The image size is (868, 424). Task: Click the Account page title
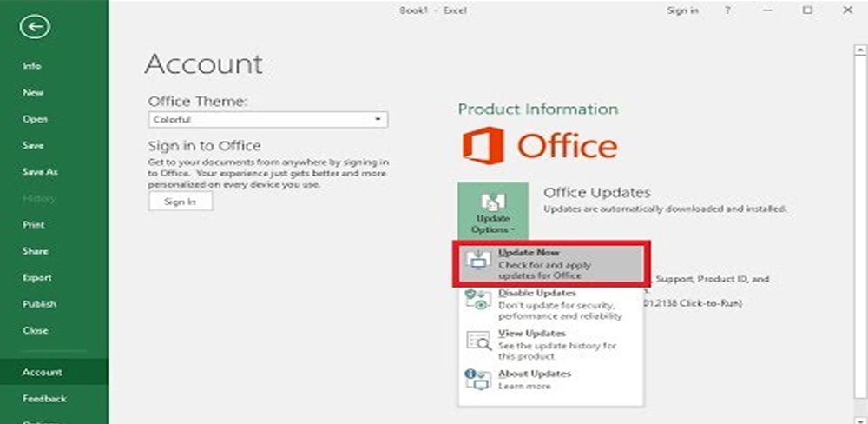click(x=203, y=63)
